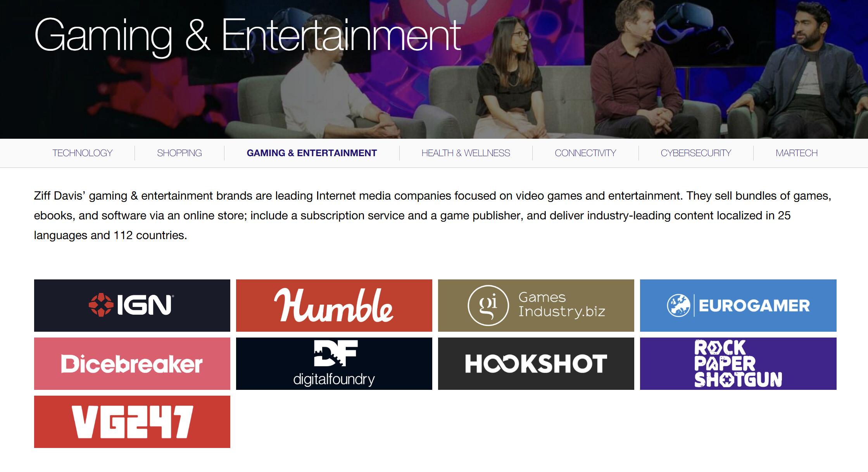This screenshot has width=868, height=472.
Task: Open the Hookshot brand tile
Action: click(536, 363)
